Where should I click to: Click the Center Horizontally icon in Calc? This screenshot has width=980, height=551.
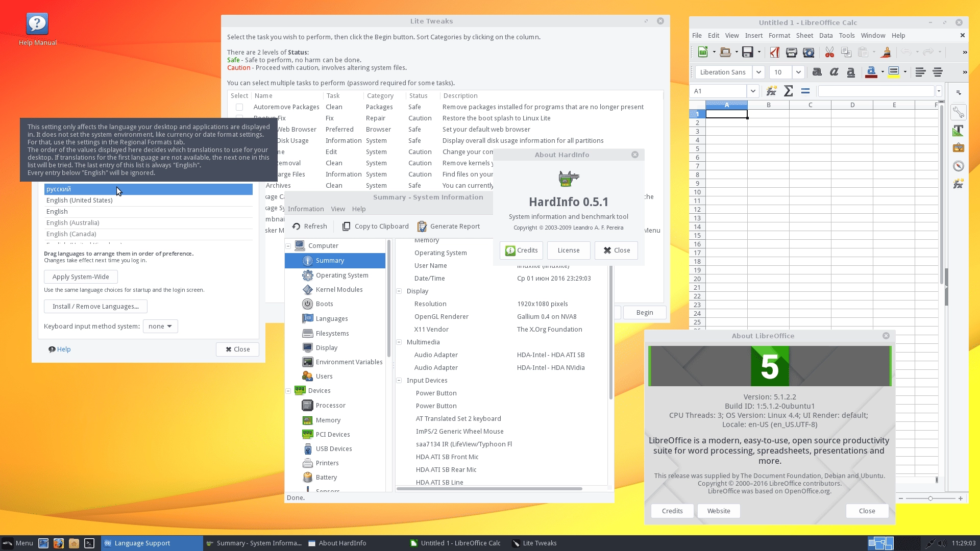938,72
